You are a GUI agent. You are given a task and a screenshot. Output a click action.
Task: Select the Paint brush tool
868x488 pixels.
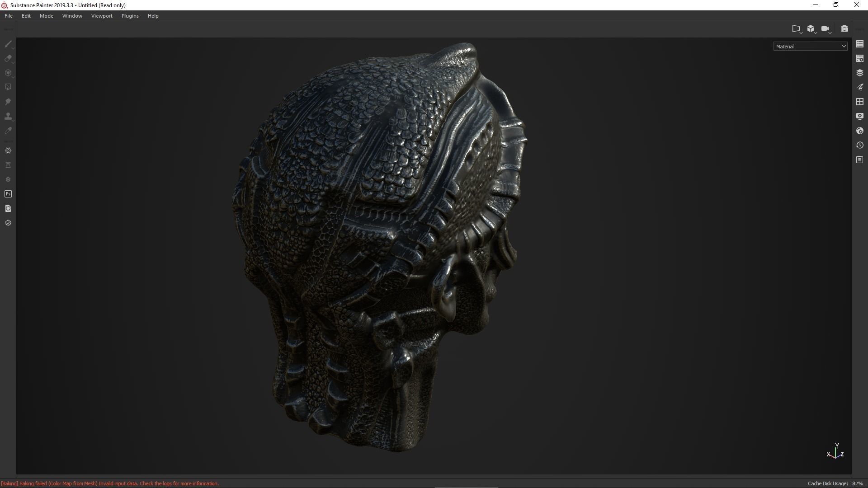pos(8,44)
